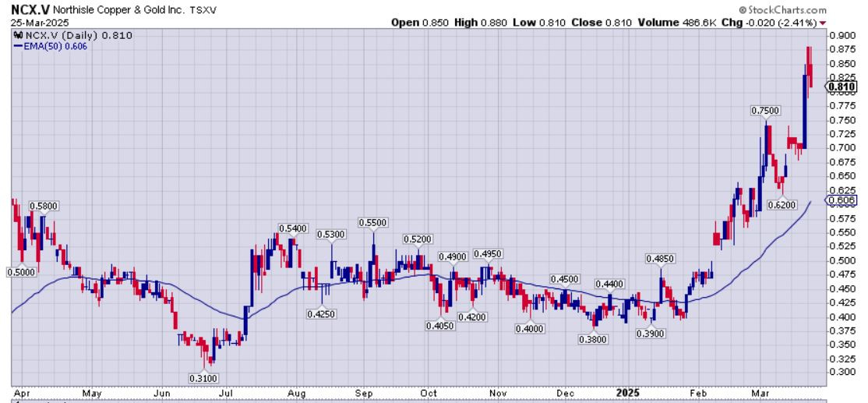
Task: Click the 0.5200 peak price label
Action: pyautogui.click(x=418, y=239)
